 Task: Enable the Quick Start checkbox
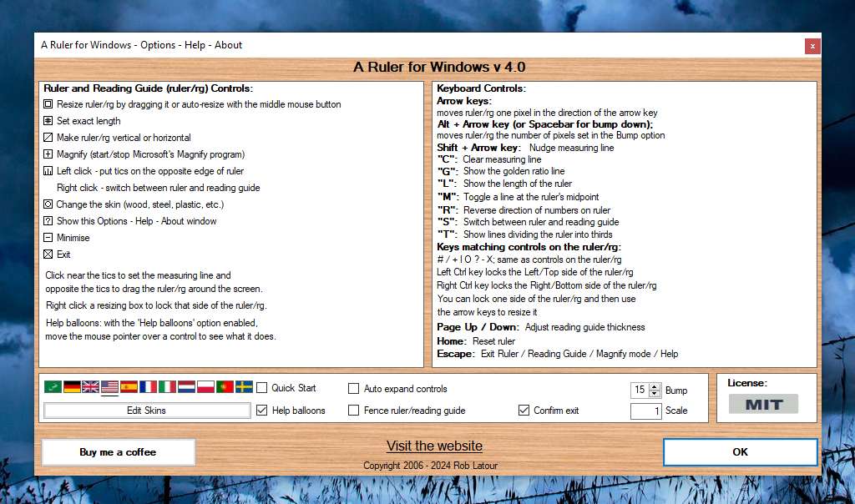coord(261,388)
